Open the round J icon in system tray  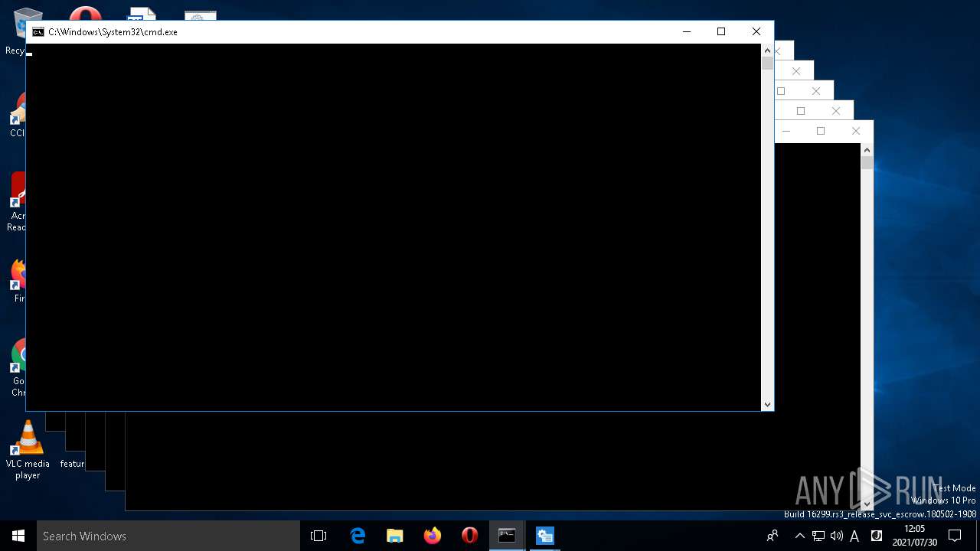click(877, 536)
